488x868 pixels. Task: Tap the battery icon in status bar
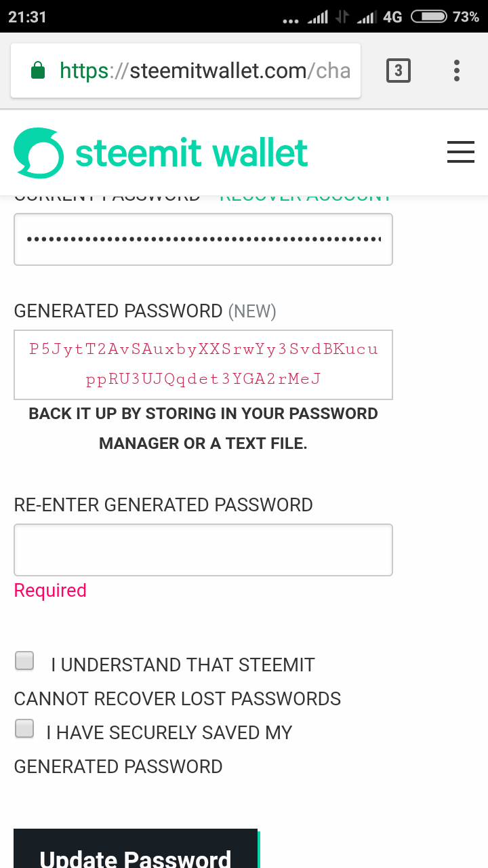click(x=428, y=17)
